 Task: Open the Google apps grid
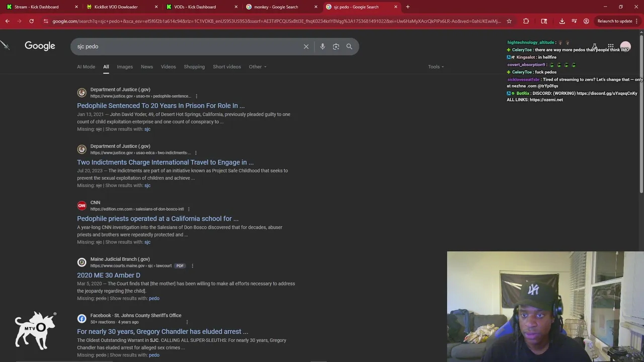[610, 46]
